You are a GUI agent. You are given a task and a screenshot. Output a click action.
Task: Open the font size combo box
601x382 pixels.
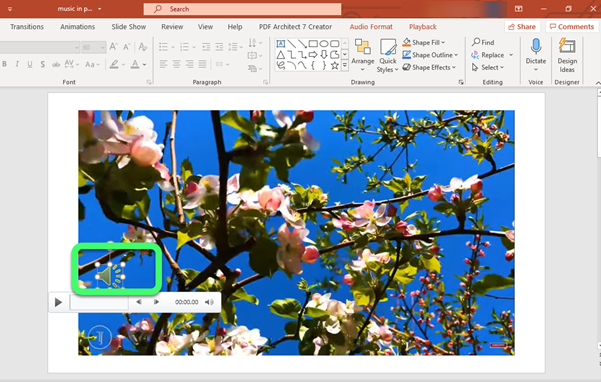click(x=93, y=47)
